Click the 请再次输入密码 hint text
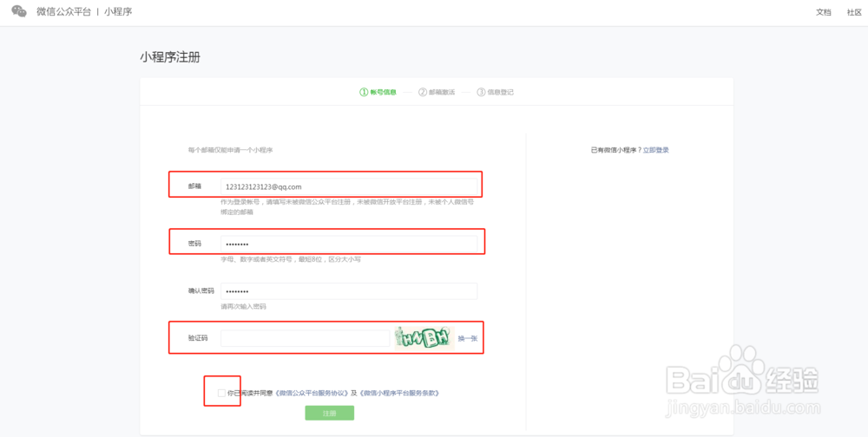The height and width of the screenshot is (437, 868). tap(243, 306)
